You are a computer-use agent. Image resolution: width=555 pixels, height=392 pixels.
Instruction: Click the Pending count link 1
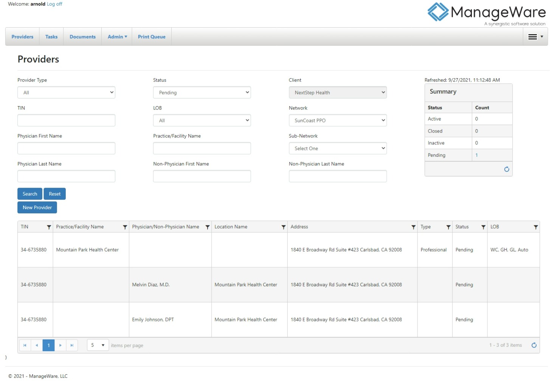point(476,155)
